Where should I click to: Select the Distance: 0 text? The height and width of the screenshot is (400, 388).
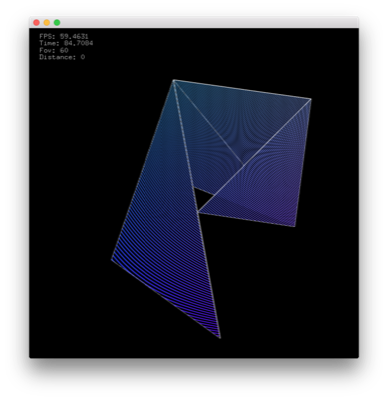(x=62, y=57)
